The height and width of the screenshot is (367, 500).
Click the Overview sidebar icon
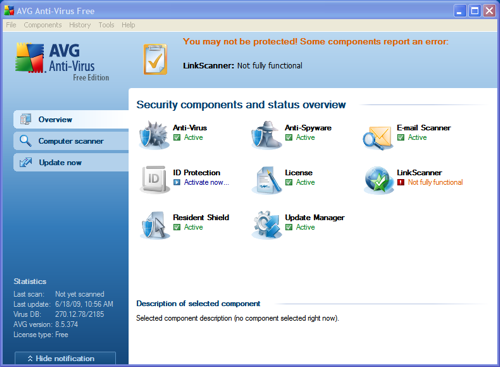click(x=25, y=119)
